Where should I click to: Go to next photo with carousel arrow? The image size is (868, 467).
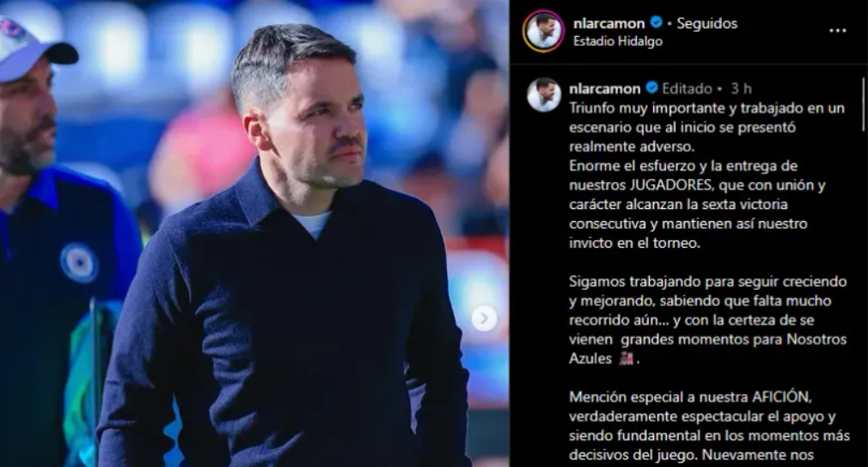coord(484,318)
